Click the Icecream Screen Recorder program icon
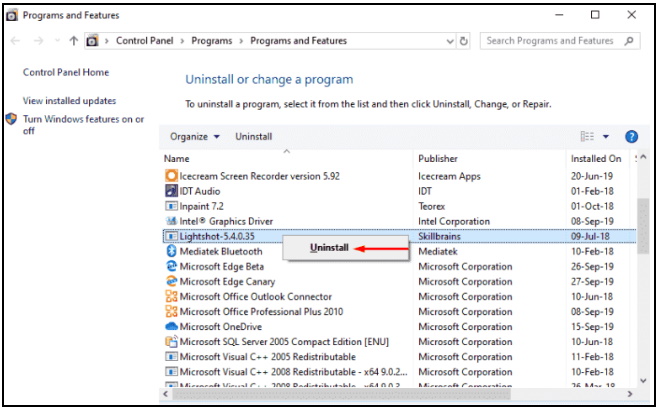656x407 pixels. point(171,176)
